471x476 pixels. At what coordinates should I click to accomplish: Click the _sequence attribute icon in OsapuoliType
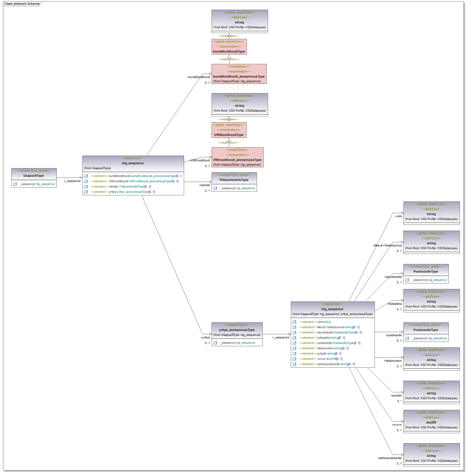tap(15, 184)
